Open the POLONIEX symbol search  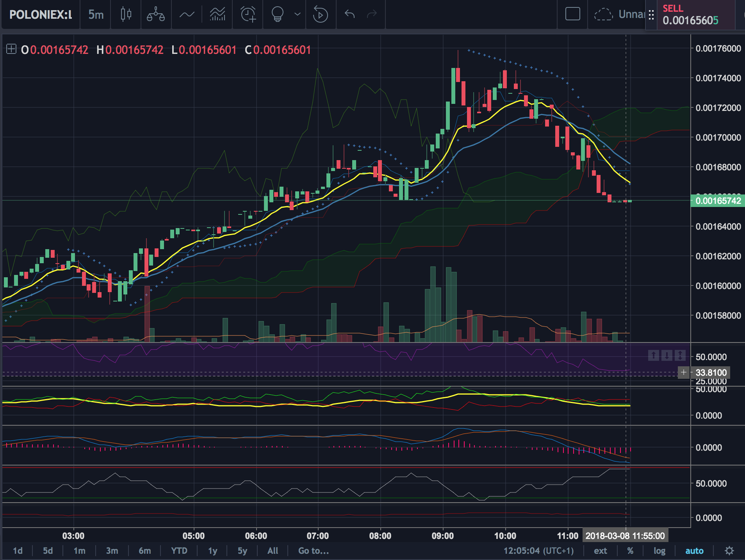point(41,15)
